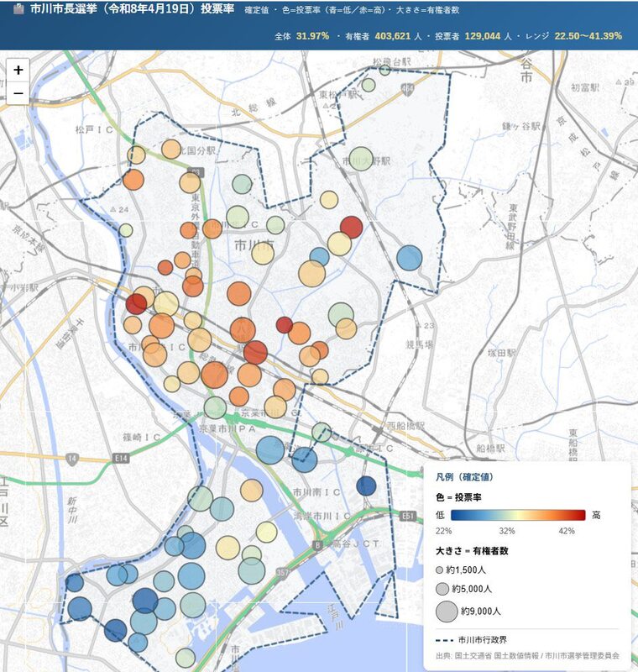Zoom in with the plus button
Screen dimensions: 638x672
point(18,71)
